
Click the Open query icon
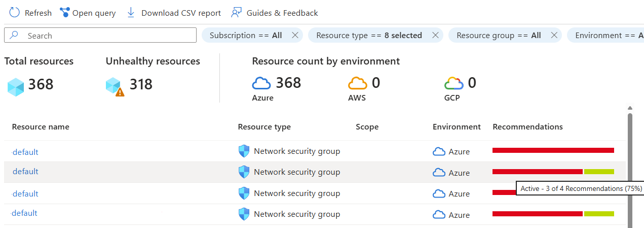(64, 13)
